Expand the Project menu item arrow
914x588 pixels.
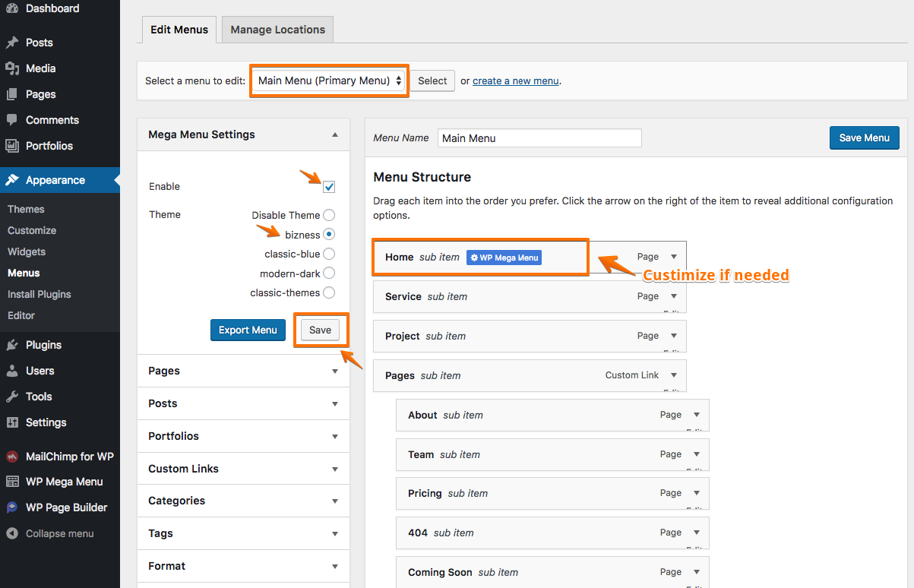point(674,336)
